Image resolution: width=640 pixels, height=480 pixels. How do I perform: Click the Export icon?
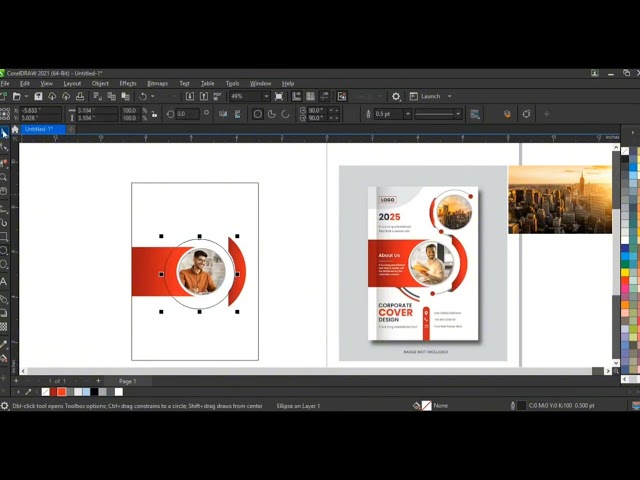[204, 96]
